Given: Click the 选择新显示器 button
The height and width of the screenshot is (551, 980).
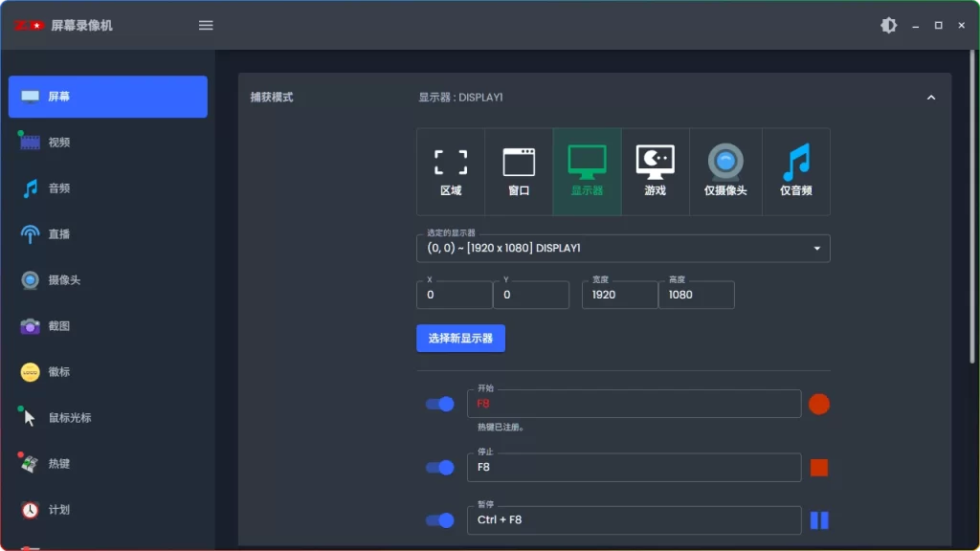Looking at the screenshot, I should [x=460, y=338].
